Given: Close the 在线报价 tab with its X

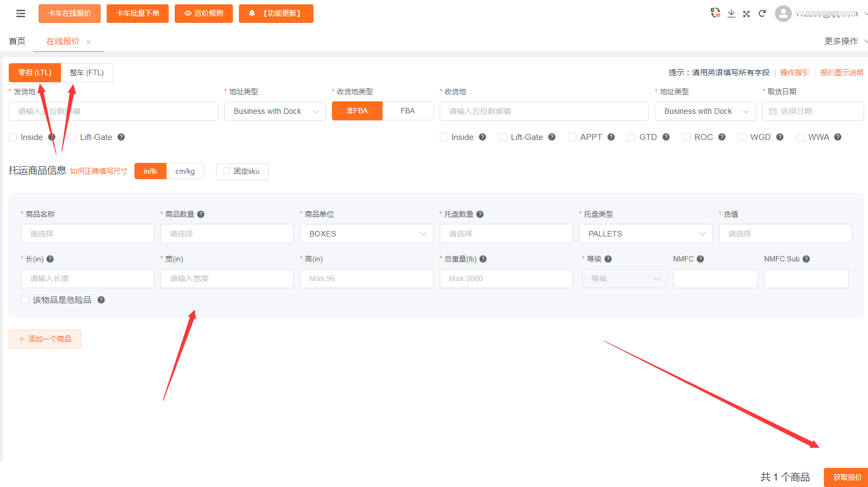Looking at the screenshot, I should (x=89, y=42).
